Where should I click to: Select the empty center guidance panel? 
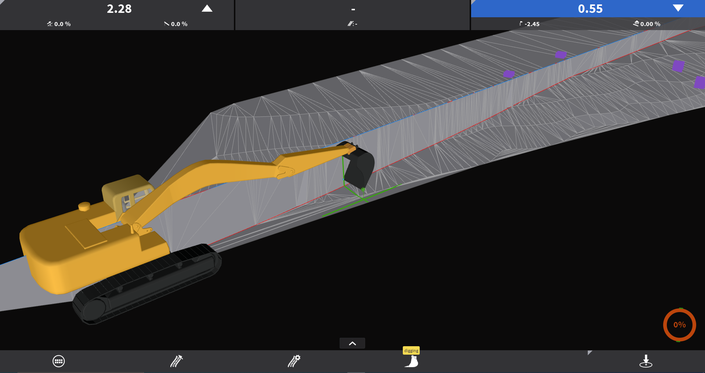pyautogui.click(x=352, y=15)
